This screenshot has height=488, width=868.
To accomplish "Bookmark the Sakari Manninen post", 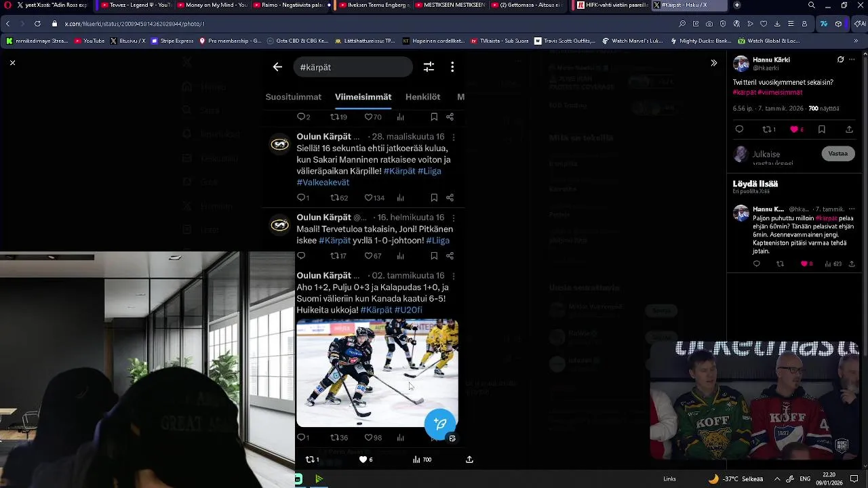I will coord(434,198).
